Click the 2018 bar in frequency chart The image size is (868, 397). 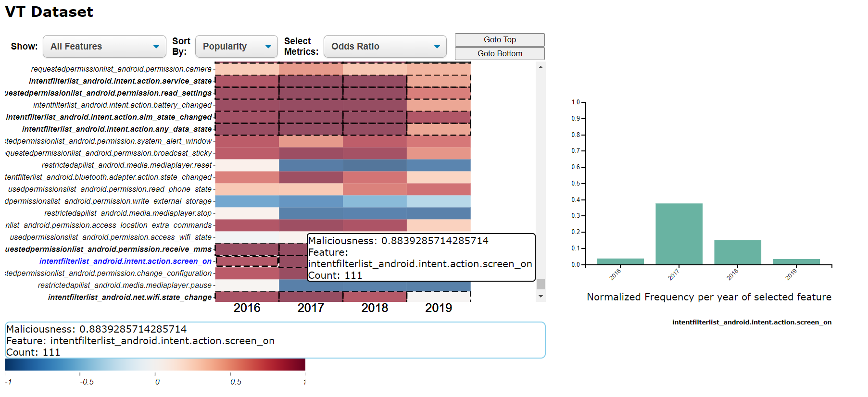tap(737, 252)
